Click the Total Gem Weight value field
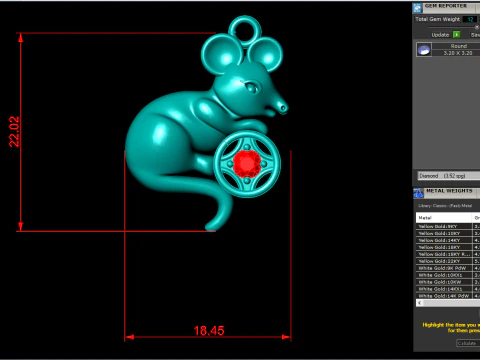480x360 pixels. [471, 19]
